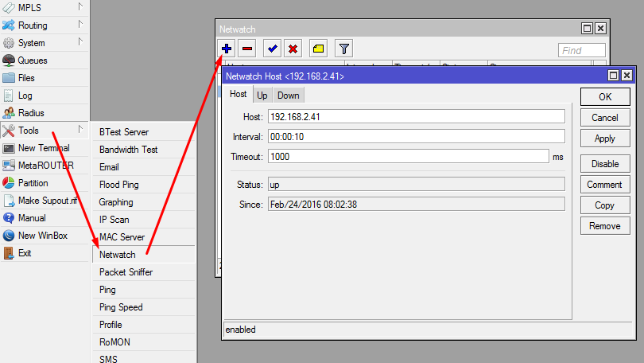Screen dimensions: 644x363
Task: Open the filter funnel icon
Action: 343,49
